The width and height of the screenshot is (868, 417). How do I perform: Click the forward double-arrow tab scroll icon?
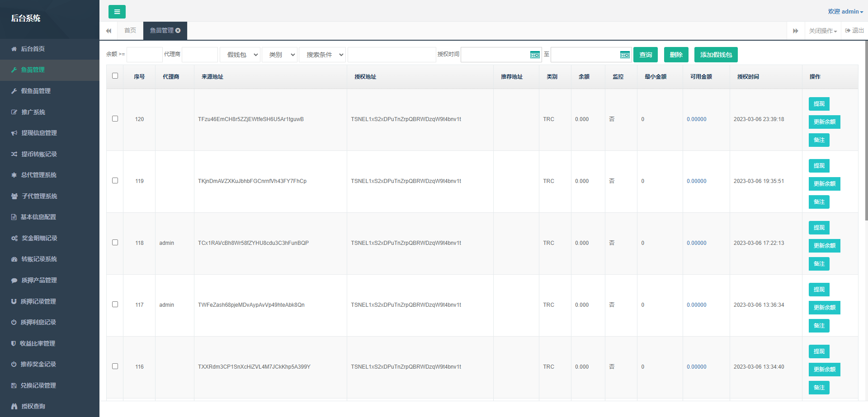point(795,31)
